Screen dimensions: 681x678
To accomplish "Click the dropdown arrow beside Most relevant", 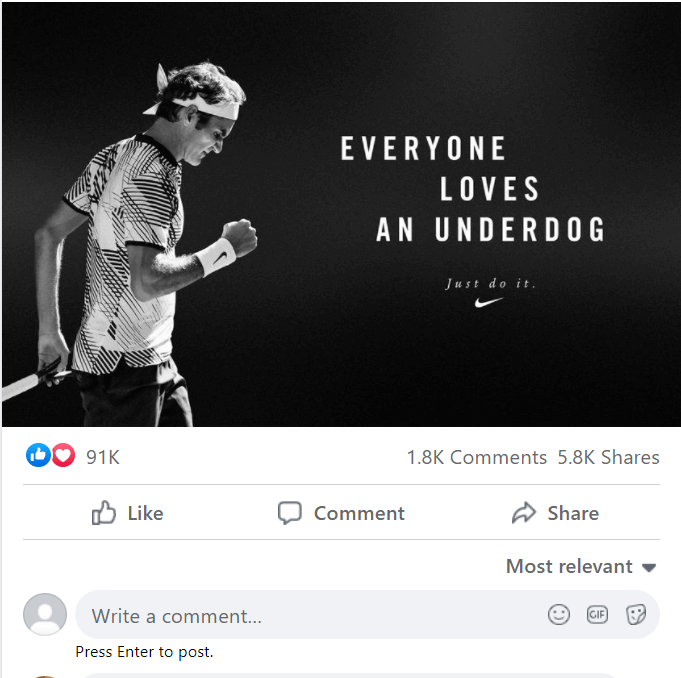I will (x=649, y=568).
